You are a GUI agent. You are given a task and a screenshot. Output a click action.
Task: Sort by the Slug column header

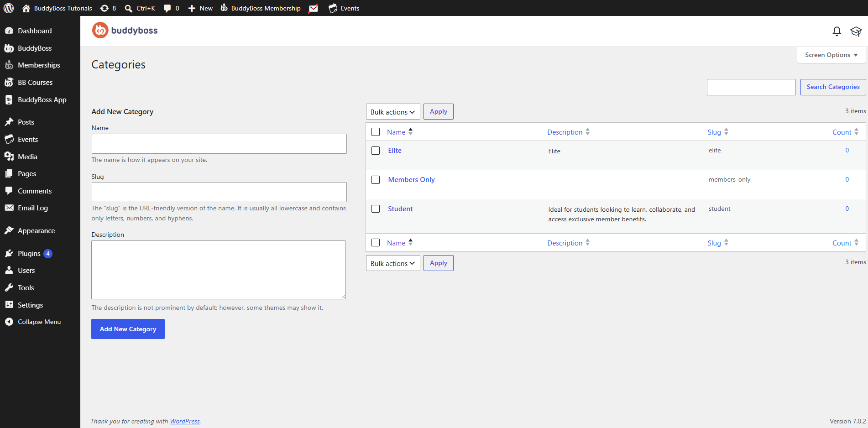(718, 132)
